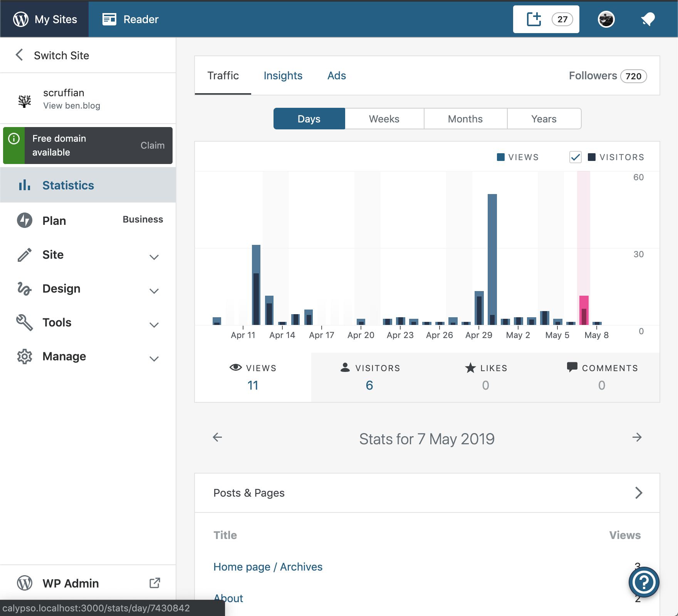Click the Design squiggle icon
The height and width of the screenshot is (616, 678).
(x=25, y=288)
